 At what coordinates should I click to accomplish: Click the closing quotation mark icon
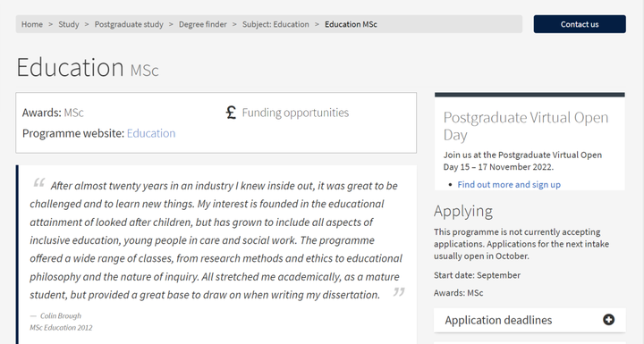tap(399, 292)
